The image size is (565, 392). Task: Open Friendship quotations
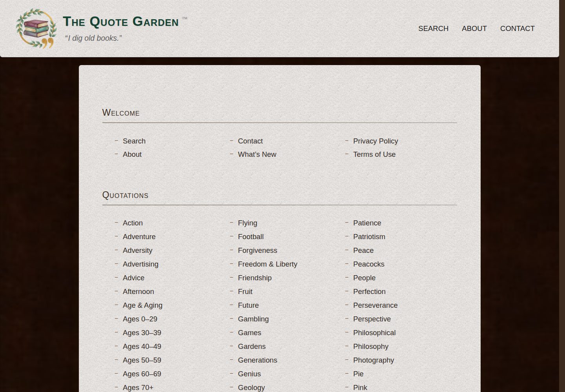255,278
